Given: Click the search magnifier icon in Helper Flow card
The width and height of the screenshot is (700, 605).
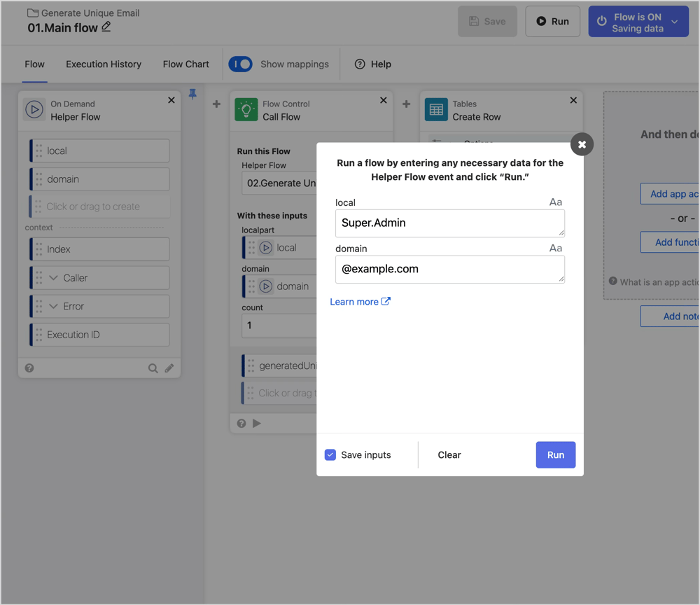Looking at the screenshot, I should tap(153, 368).
